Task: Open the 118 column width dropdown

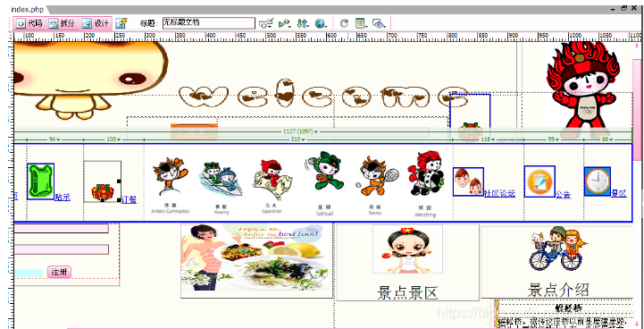Action: point(488,139)
